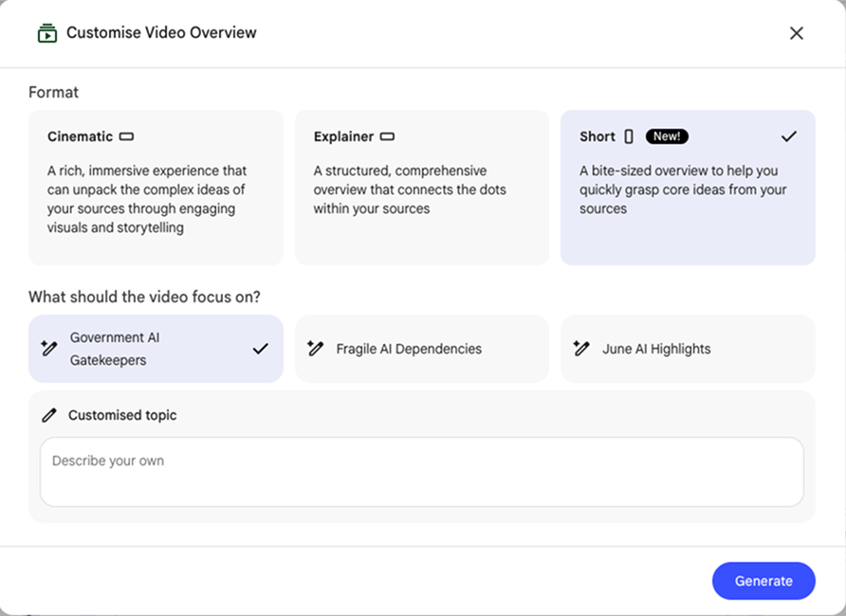Viewport: 846px width, 616px height.
Task: Click the magic wand icon beside June AI Highlights
Action: coord(581,348)
